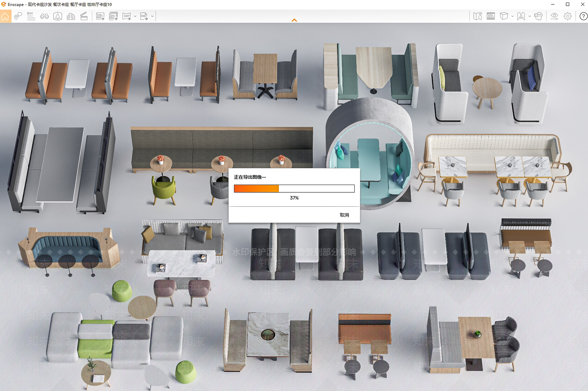Open general settings gear icon

(568, 16)
